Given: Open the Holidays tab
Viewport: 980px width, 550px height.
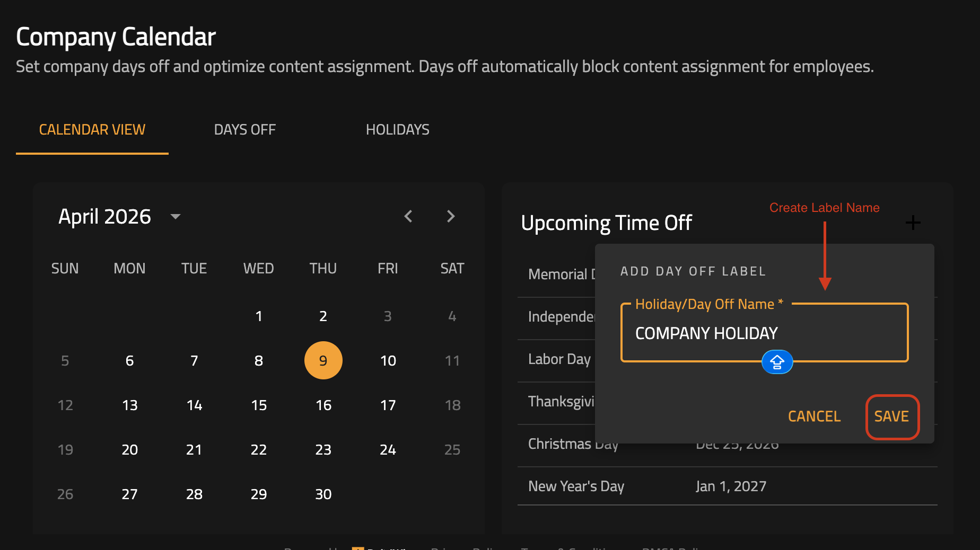Looking at the screenshot, I should [x=397, y=130].
